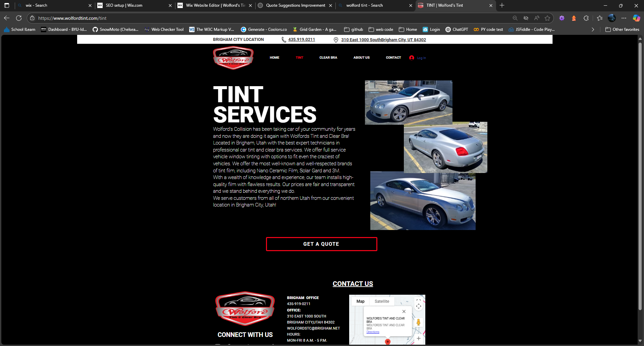Click the Read Aloud icon in address bar
The image size is (644, 346).
pyautogui.click(x=537, y=18)
